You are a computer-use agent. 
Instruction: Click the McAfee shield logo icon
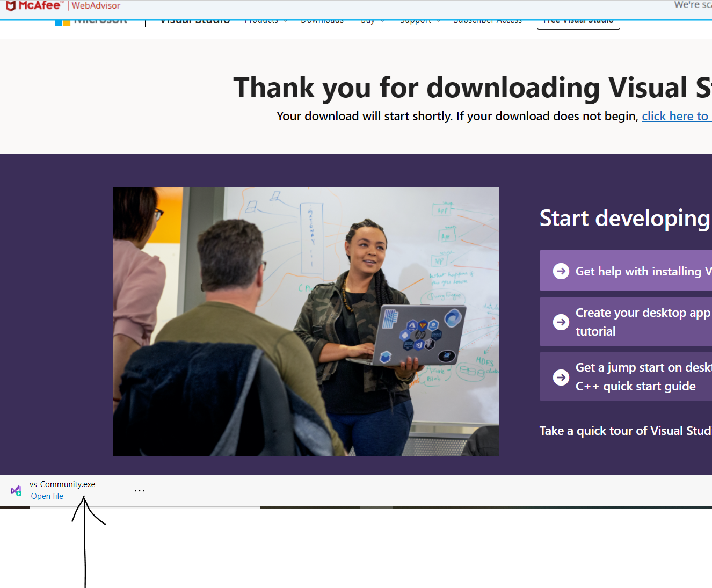tap(10, 5)
